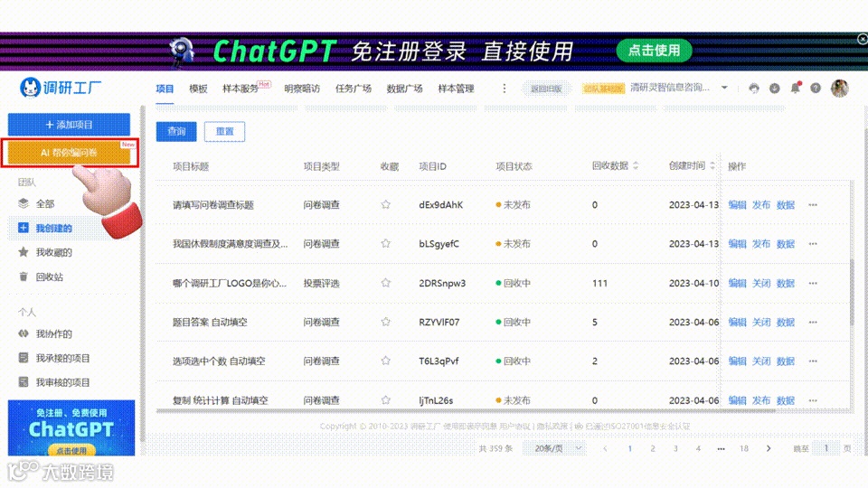Open more actions for row T6L3qPvf
This screenshot has width=868, height=488.
(813, 361)
